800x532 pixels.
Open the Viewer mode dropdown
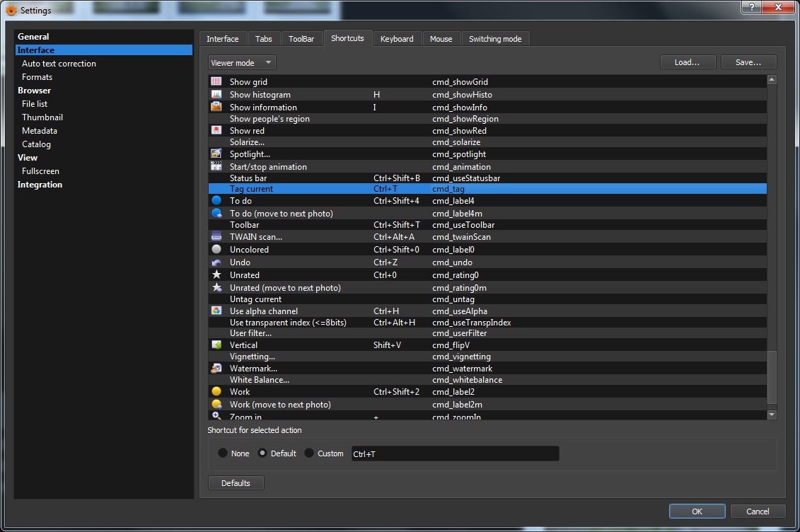(242, 63)
